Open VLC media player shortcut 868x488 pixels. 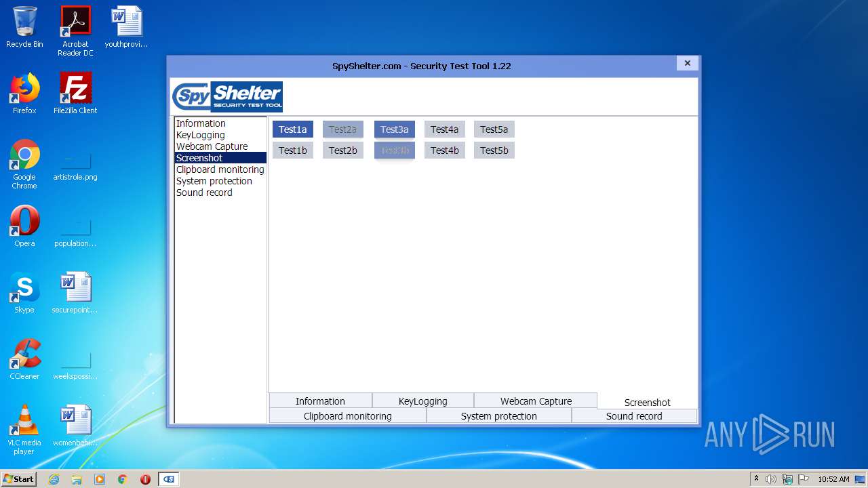[24, 430]
